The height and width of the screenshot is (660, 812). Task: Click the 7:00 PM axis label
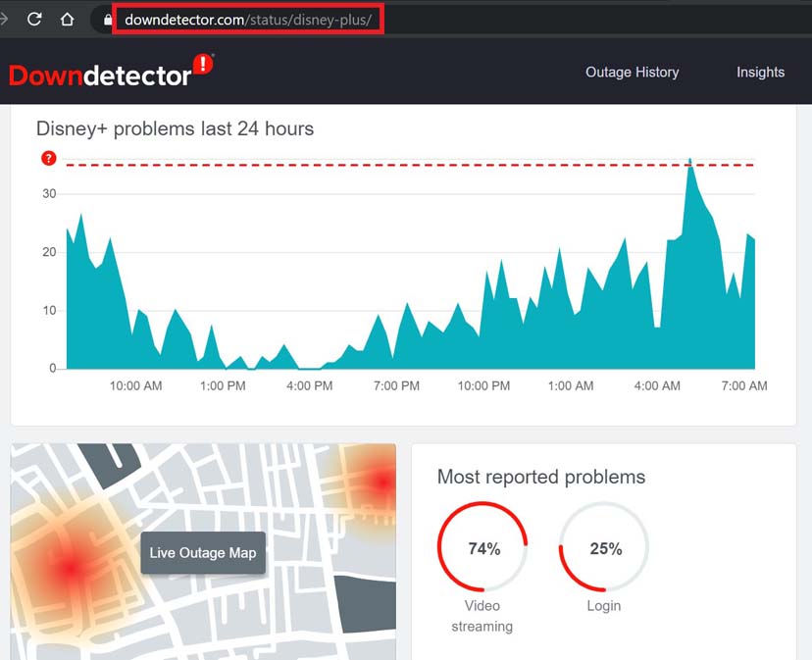pyautogui.click(x=396, y=386)
